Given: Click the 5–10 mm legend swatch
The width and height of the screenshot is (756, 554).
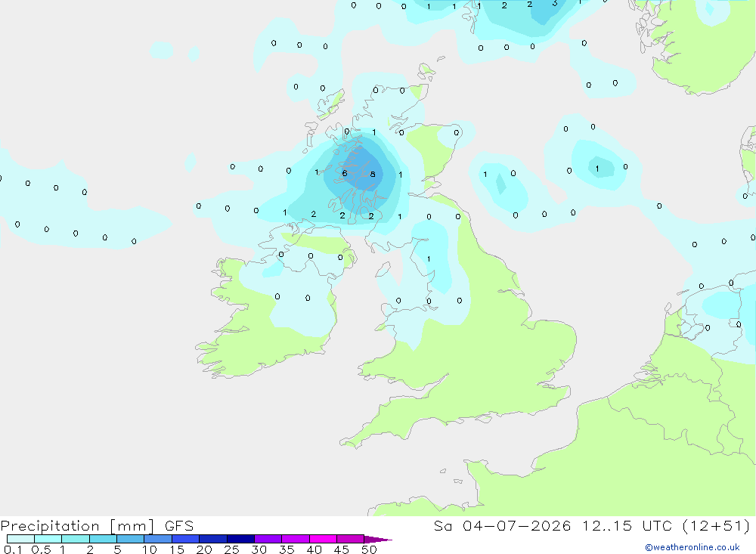Looking at the screenshot, I should click(130, 539).
